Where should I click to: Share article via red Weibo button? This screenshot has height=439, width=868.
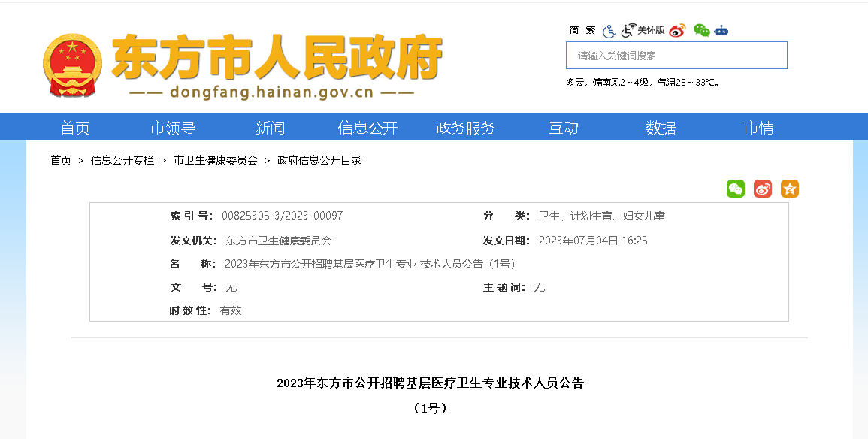[x=763, y=189]
